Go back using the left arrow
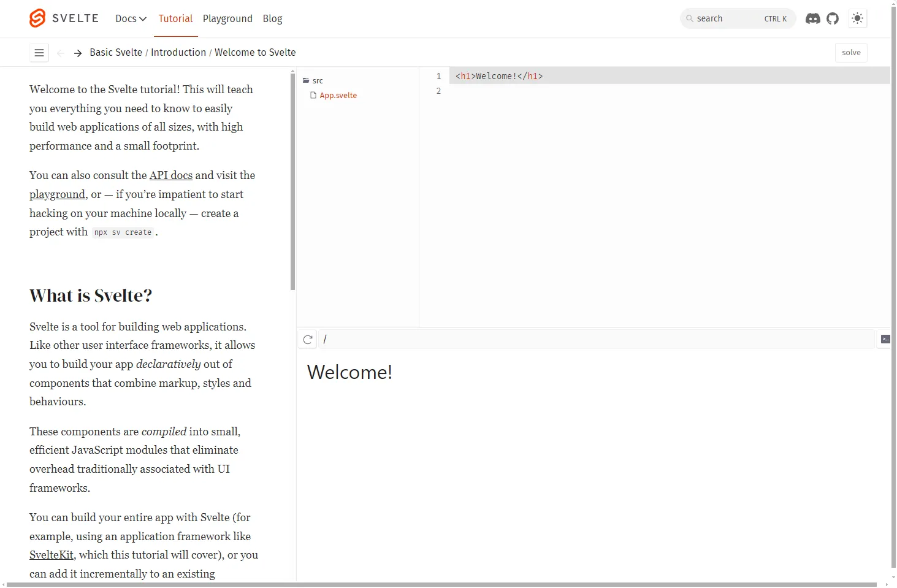897x588 pixels. [61, 53]
